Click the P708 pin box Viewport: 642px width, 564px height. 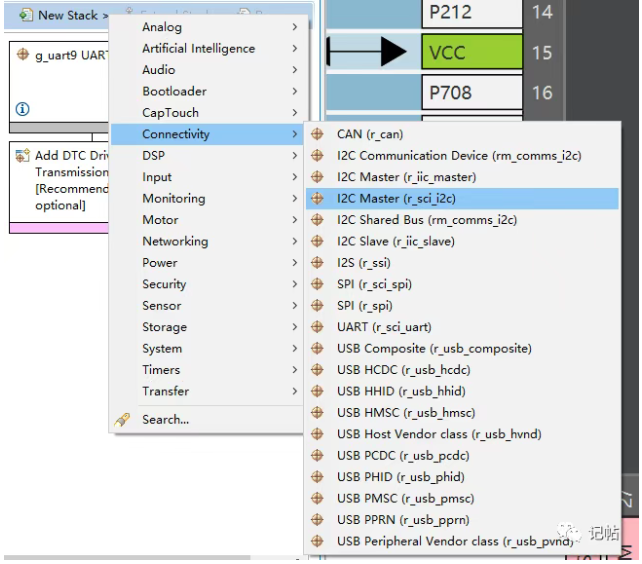472,93
